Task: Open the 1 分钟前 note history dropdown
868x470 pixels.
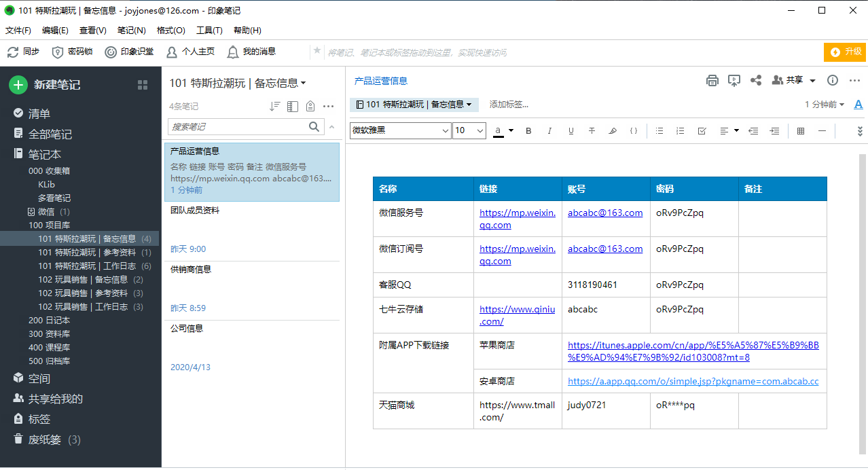Action: click(x=825, y=105)
